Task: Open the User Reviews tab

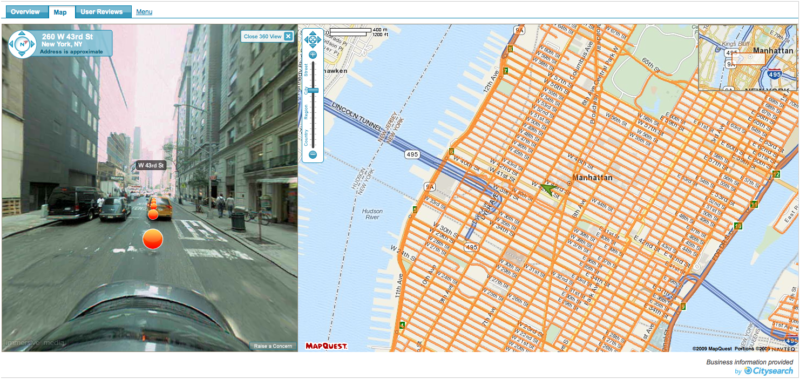Action: (102, 12)
